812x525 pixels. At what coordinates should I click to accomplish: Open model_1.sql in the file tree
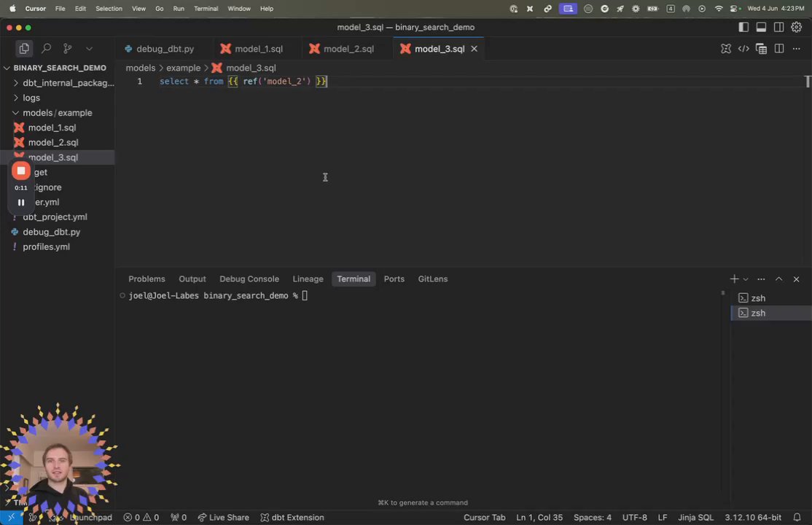57,128
